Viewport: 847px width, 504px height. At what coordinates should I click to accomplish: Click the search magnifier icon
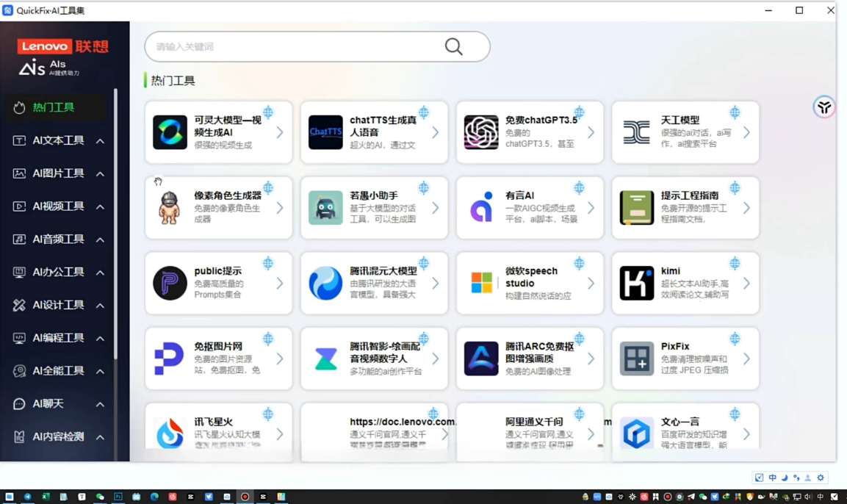pos(453,46)
